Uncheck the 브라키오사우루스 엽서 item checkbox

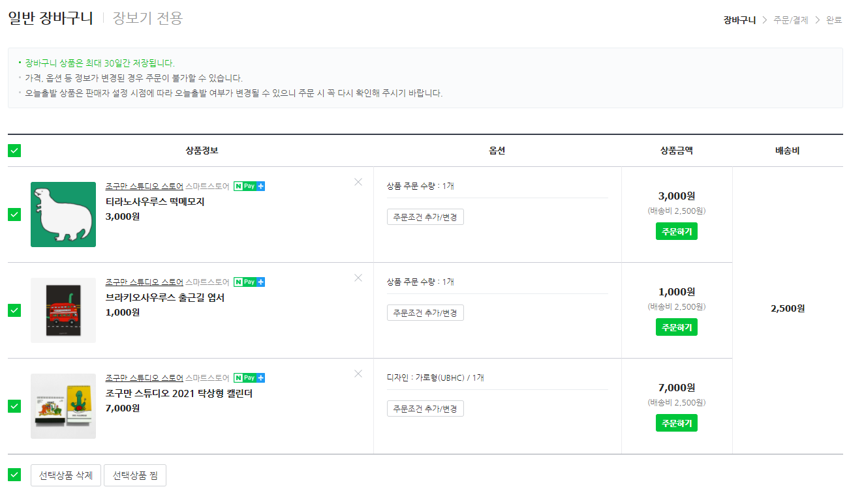[14, 310]
